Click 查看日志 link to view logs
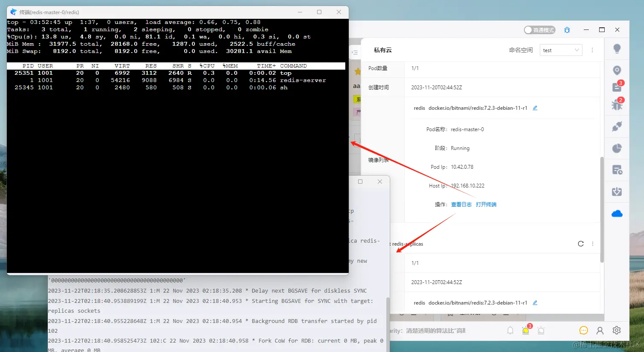This screenshot has width=644, height=352. click(x=462, y=205)
